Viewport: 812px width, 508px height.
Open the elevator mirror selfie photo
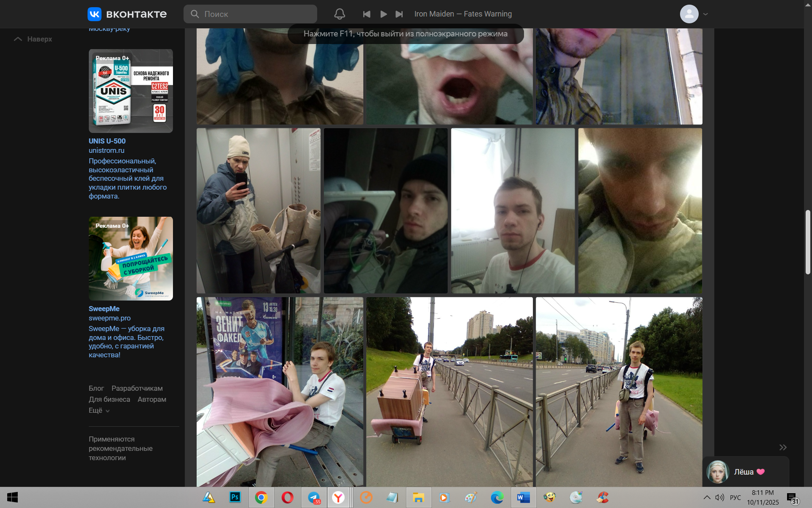pos(258,210)
